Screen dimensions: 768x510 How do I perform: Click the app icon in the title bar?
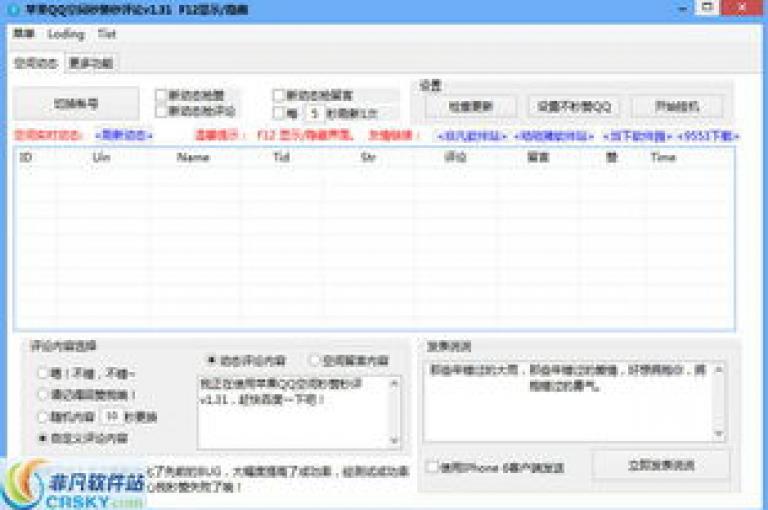(15, 10)
